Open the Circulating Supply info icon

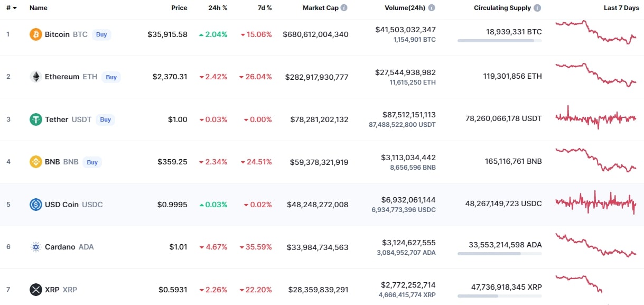537,8
